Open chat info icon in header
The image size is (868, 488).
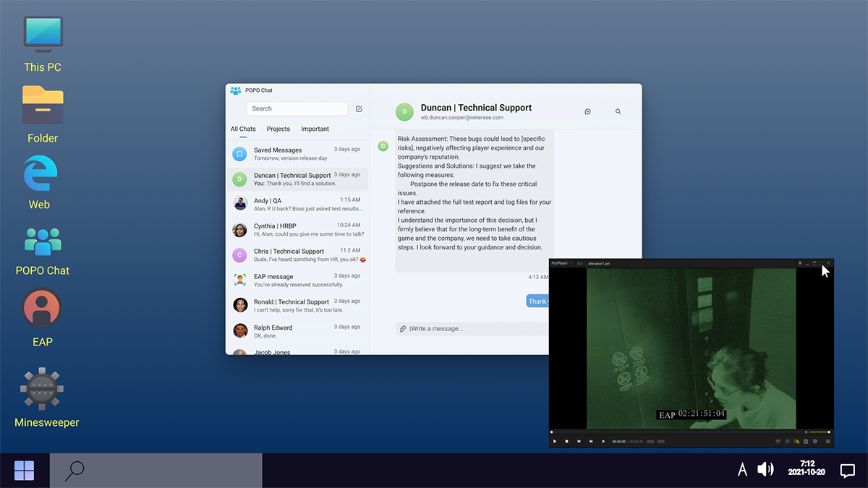[588, 111]
